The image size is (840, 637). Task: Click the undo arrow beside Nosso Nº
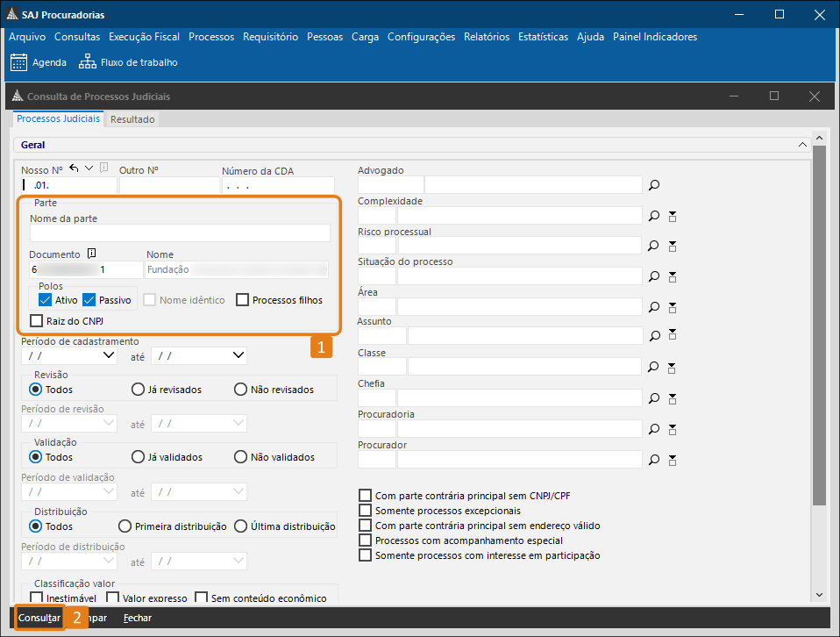point(74,168)
